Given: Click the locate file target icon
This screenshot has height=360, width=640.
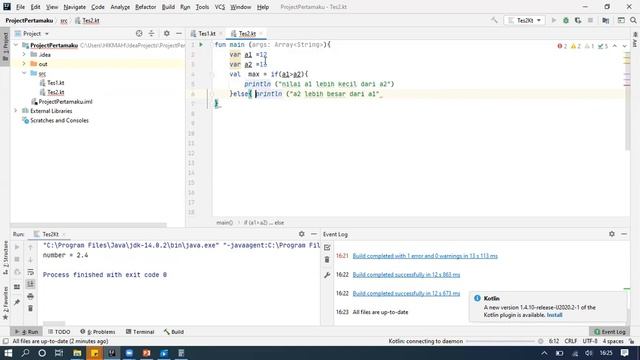Looking at the screenshot, I should [139, 33].
